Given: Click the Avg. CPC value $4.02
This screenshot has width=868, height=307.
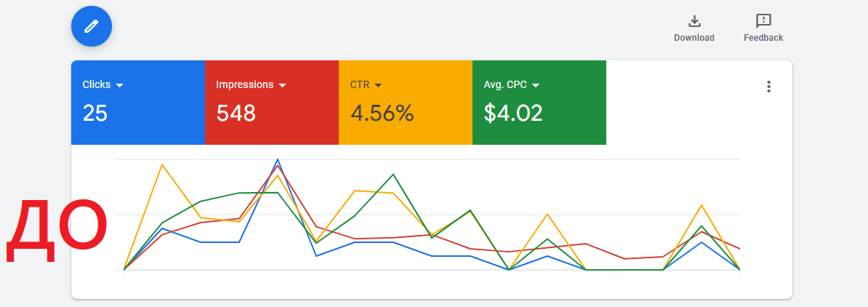Looking at the screenshot, I should (513, 113).
